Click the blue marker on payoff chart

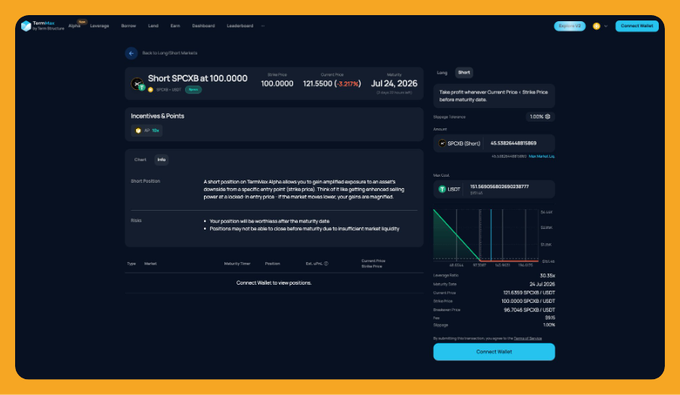pyautogui.click(x=491, y=235)
